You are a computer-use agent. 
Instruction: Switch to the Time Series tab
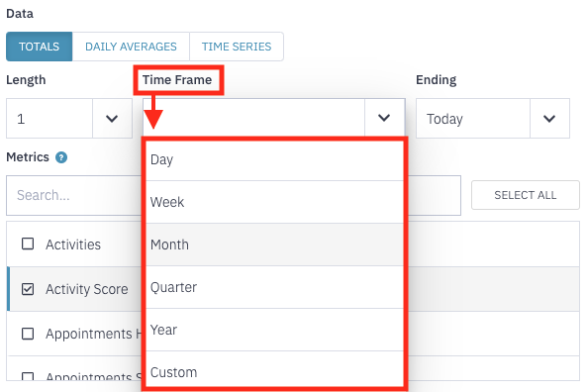[237, 47]
